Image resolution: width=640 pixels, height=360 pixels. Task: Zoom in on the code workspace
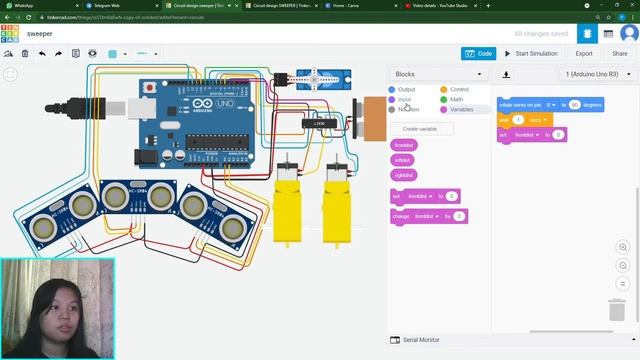pyautogui.click(x=623, y=247)
